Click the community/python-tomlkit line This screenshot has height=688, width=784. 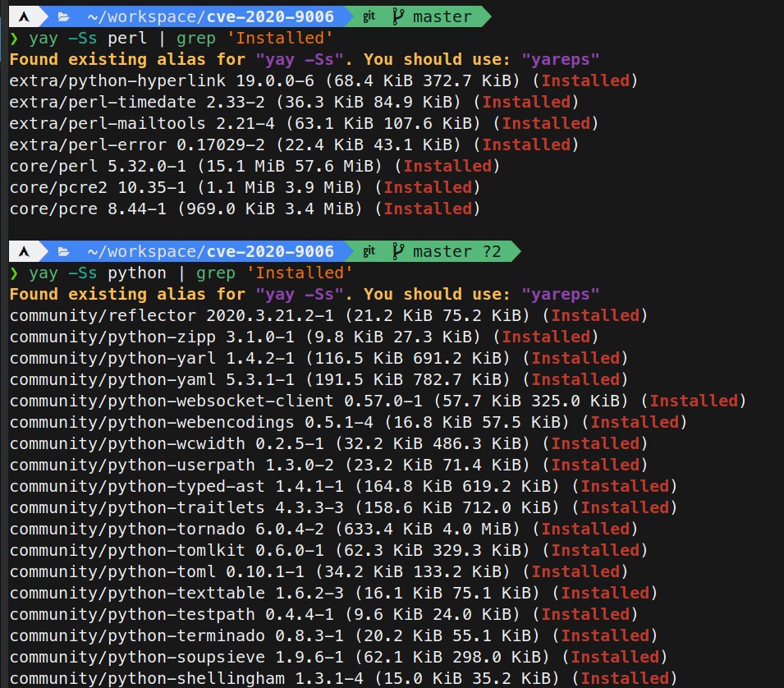point(328,551)
